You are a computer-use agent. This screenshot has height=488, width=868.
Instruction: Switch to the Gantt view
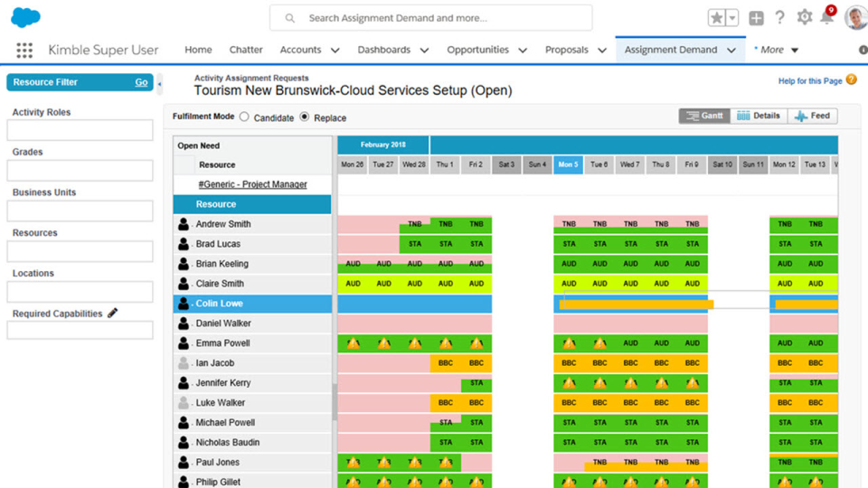pyautogui.click(x=704, y=116)
